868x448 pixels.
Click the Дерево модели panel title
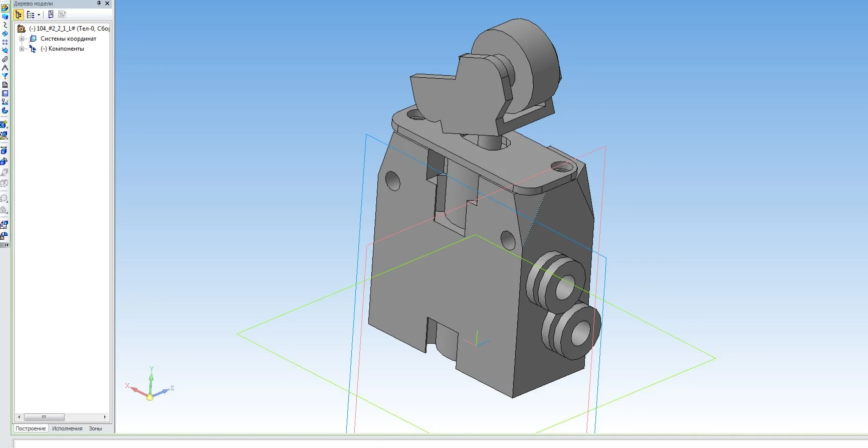(33, 4)
